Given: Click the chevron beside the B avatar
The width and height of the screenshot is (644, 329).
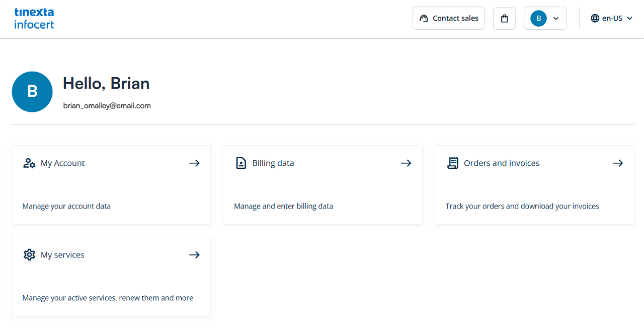Looking at the screenshot, I should (556, 18).
